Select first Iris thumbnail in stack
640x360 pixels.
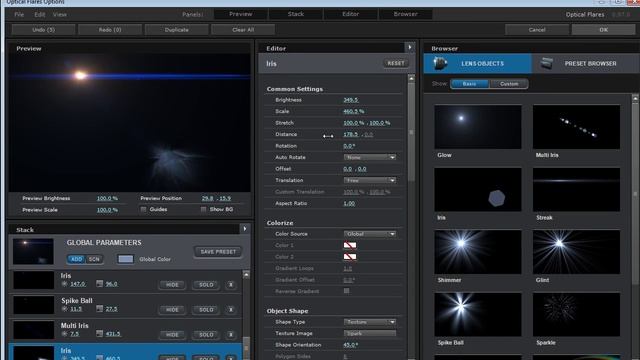click(33, 280)
